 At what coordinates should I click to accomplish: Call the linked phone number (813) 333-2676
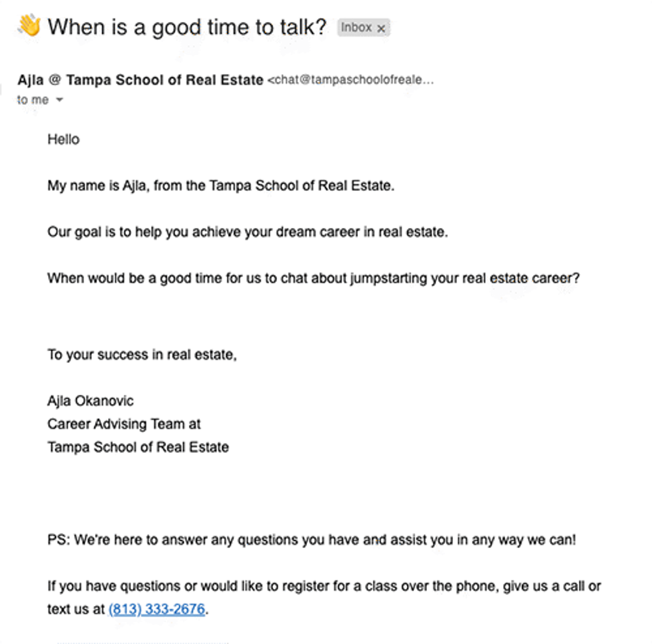(157, 609)
